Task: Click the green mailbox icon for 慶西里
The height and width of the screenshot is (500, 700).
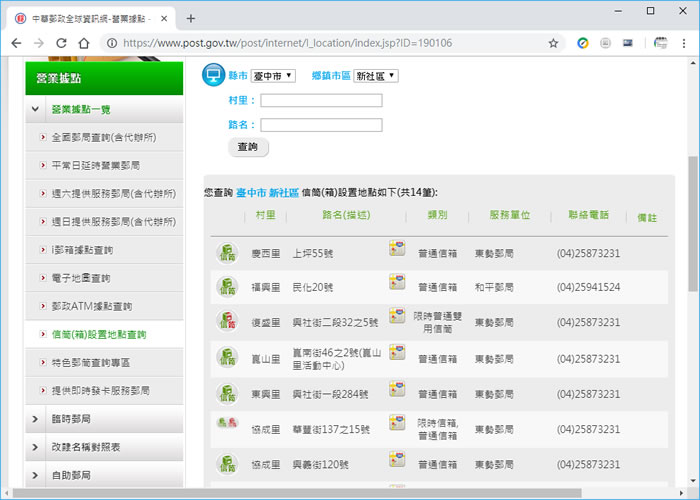Action: 227,253
